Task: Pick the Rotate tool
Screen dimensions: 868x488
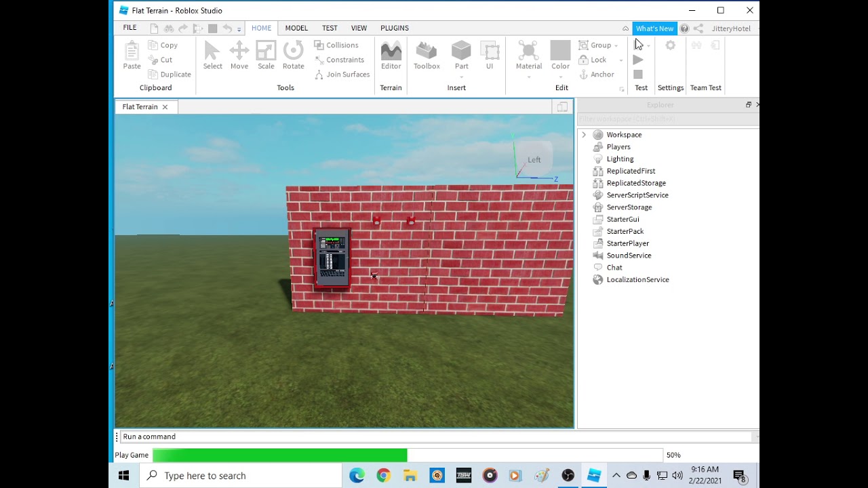Action: [x=293, y=55]
